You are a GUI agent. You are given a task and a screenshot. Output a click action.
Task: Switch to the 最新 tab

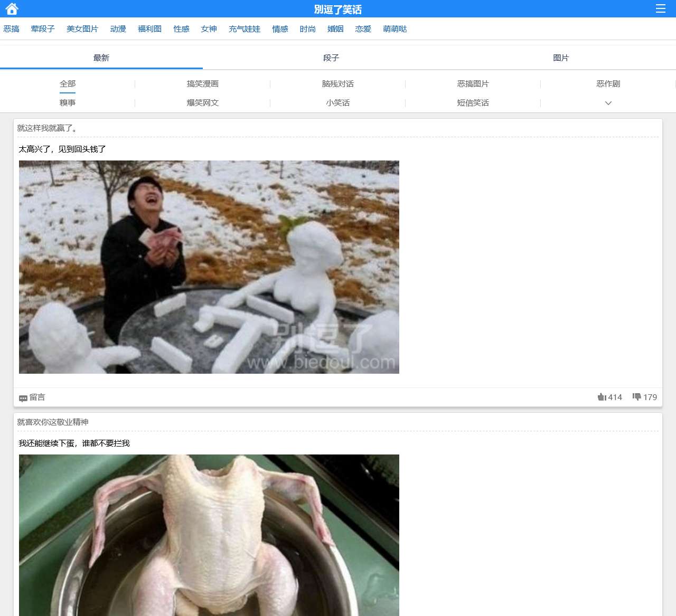(101, 58)
